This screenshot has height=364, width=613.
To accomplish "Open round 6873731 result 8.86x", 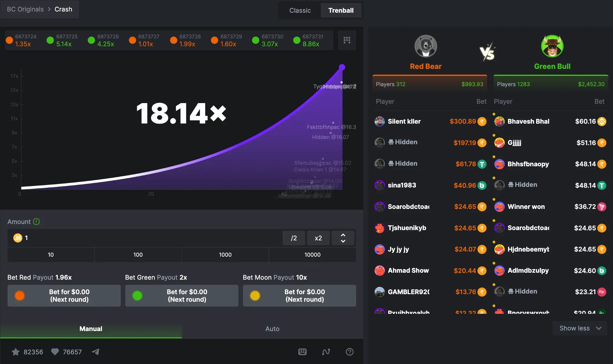I will point(309,40).
